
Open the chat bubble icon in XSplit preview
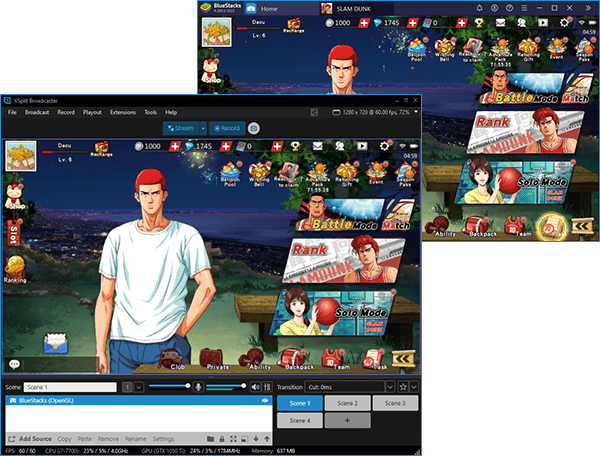(14, 364)
